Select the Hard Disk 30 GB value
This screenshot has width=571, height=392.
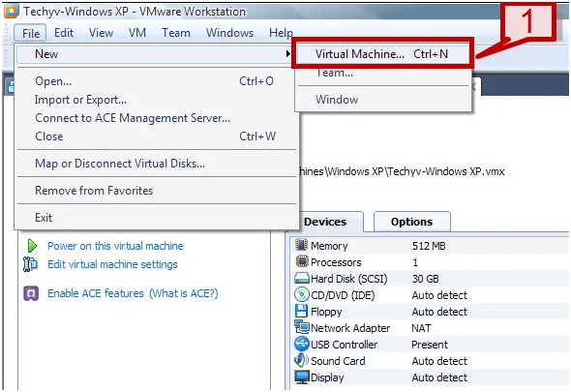click(x=425, y=279)
